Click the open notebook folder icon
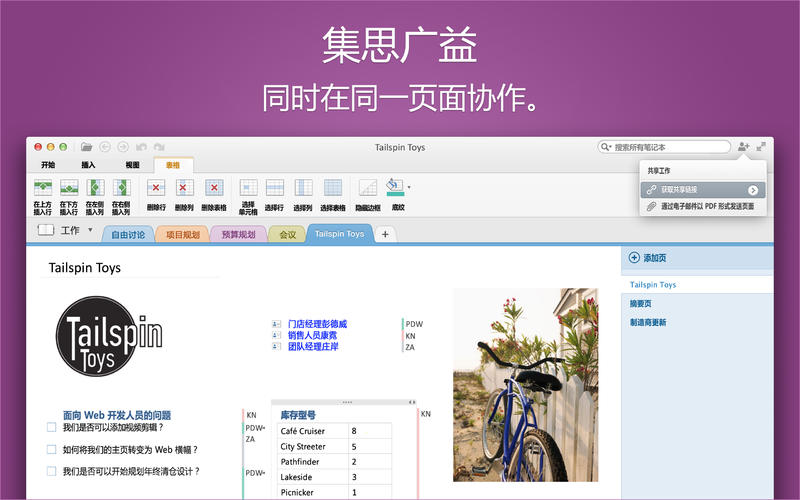 (x=86, y=147)
